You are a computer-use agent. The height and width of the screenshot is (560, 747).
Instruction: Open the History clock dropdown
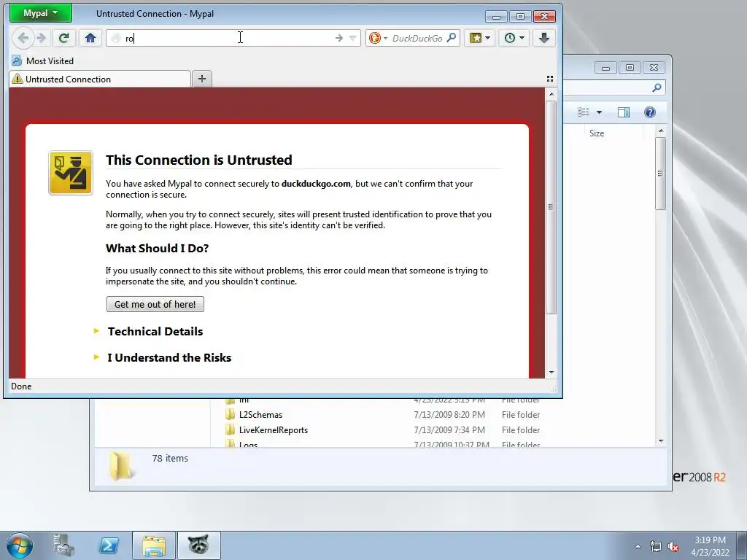(x=514, y=38)
